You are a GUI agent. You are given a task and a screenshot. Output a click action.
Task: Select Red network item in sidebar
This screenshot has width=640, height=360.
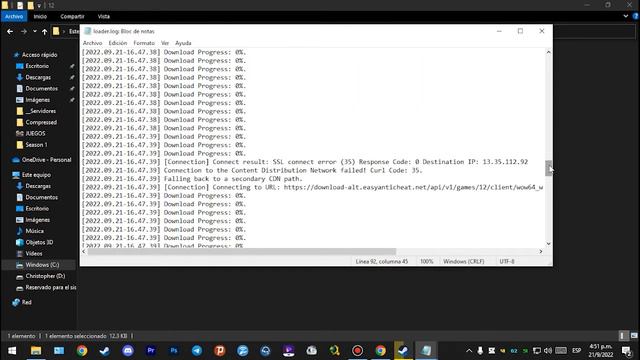pyautogui.click(x=27, y=302)
